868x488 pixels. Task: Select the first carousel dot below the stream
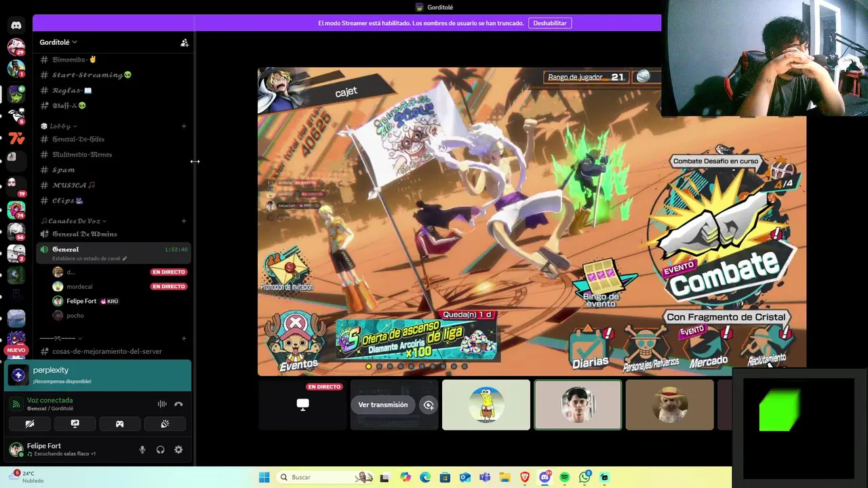pos(368,367)
